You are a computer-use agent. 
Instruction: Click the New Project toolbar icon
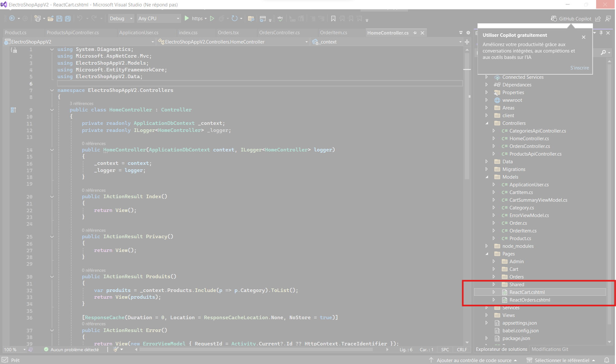37,19
